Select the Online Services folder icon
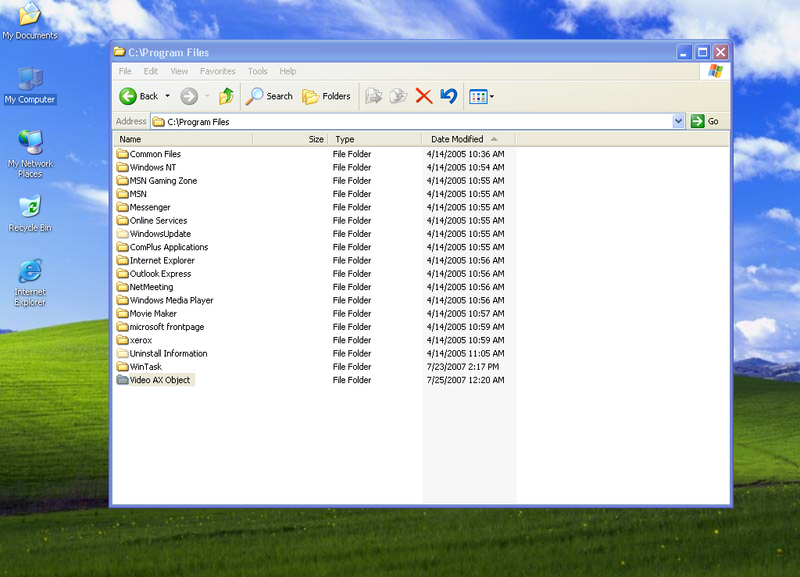The image size is (800, 577). [x=122, y=220]
